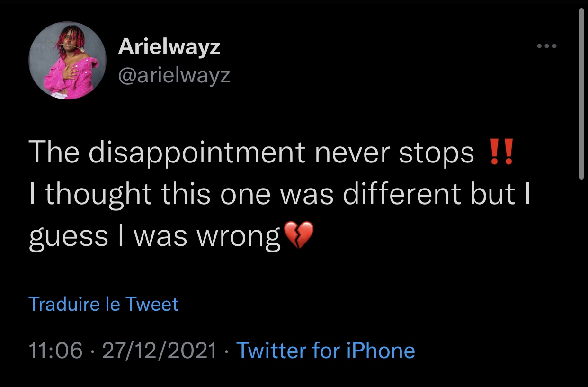Click the 11:06 timestamp
This screenshot has height=387, width=588.
pos(55,351)
